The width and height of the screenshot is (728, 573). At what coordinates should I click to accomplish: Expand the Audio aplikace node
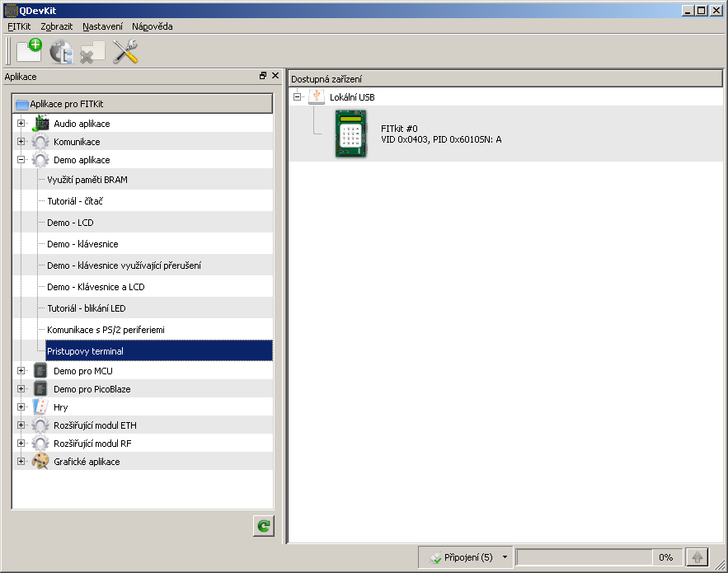click(21, 124)
